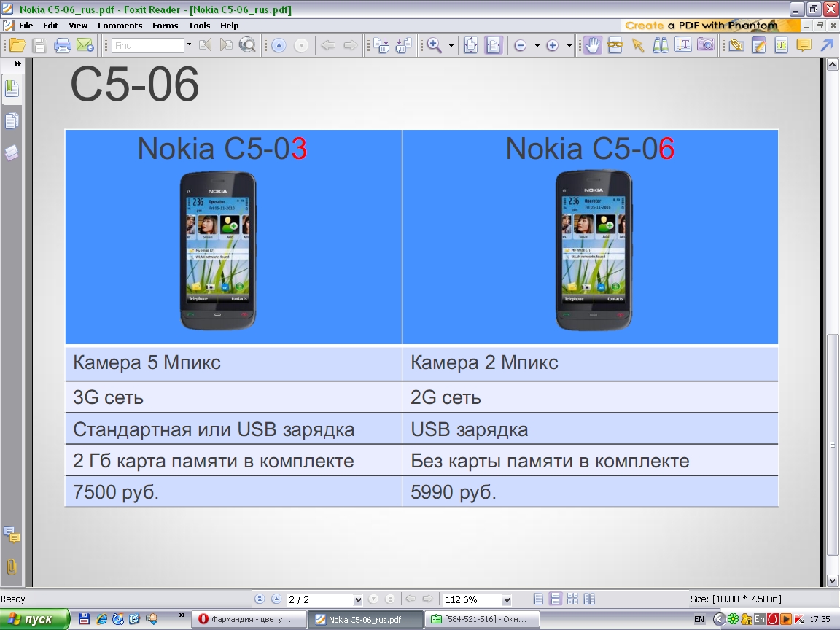Open the Edit menu
This screenshot has width=840, height=630.
click(x=50, y=26)
